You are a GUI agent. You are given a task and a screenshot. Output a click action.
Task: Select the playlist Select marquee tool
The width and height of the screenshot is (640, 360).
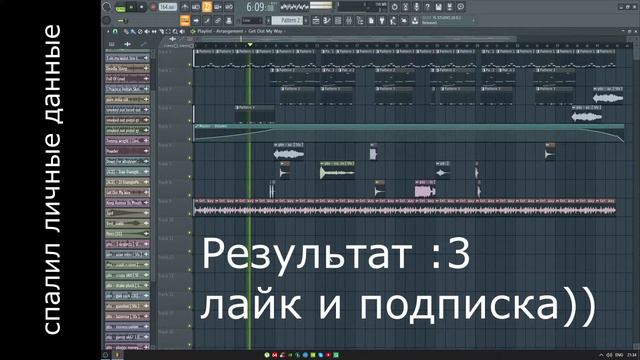[168, 31]
